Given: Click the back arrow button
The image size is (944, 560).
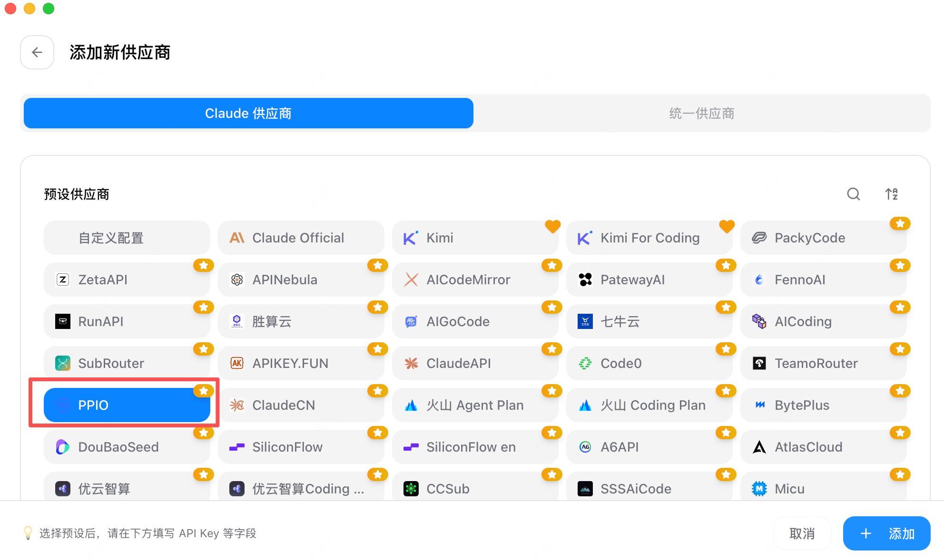Looking at the screenshot, I should (37, 52).
